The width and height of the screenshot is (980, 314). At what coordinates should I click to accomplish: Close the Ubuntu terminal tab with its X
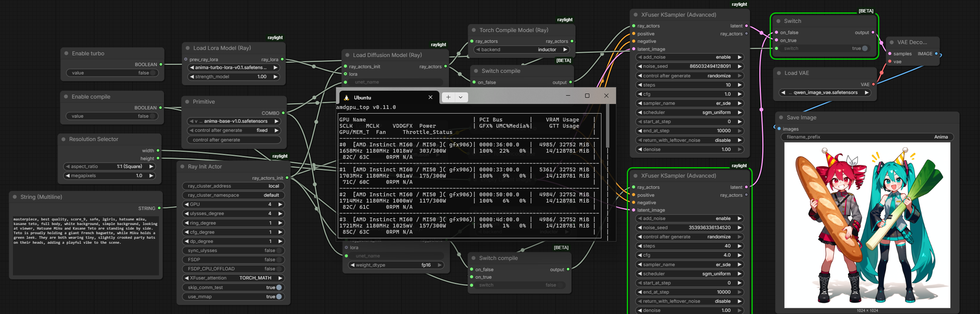(430, 97)
